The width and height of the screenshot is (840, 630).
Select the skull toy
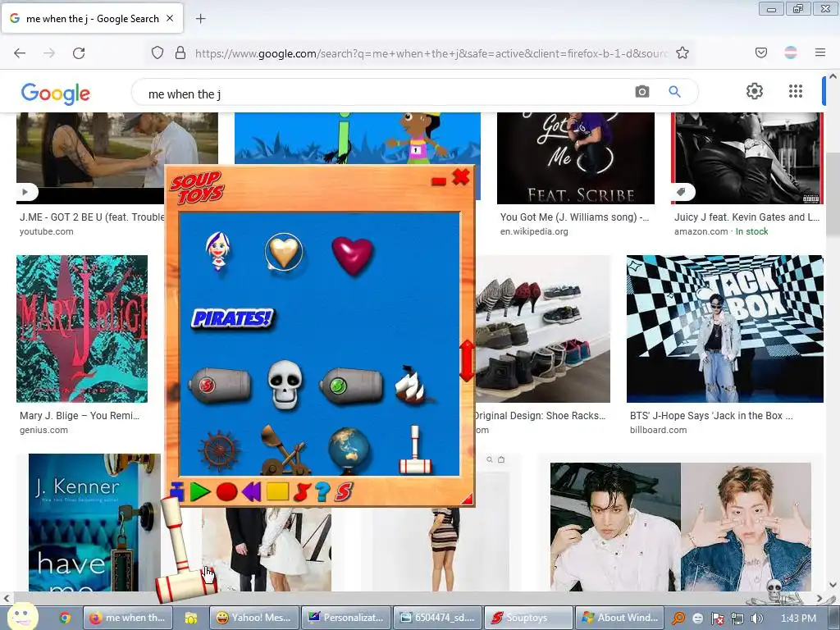tap(285, 385)
